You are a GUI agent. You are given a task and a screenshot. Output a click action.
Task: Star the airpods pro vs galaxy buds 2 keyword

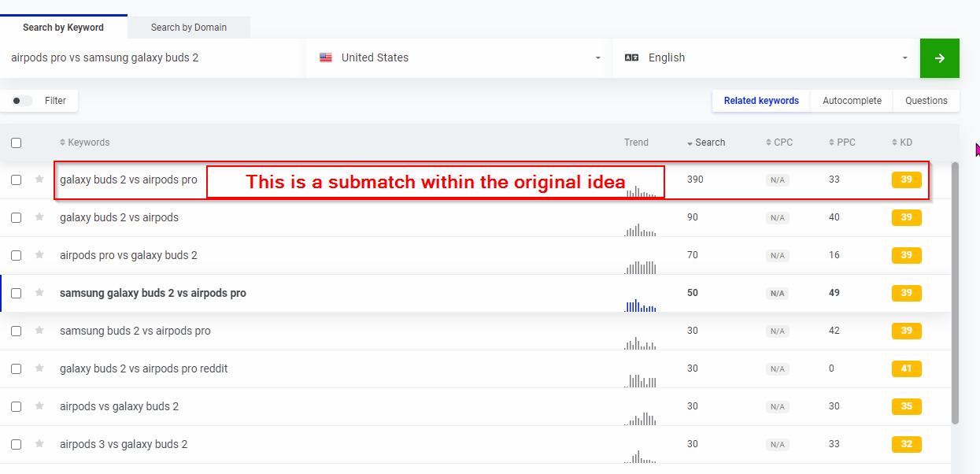(x=39, y=254)
